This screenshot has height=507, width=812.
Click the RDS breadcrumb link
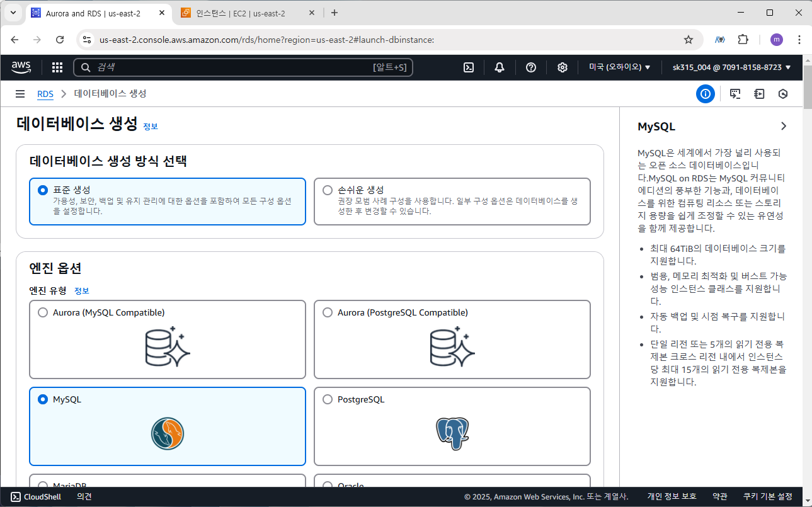45,94
